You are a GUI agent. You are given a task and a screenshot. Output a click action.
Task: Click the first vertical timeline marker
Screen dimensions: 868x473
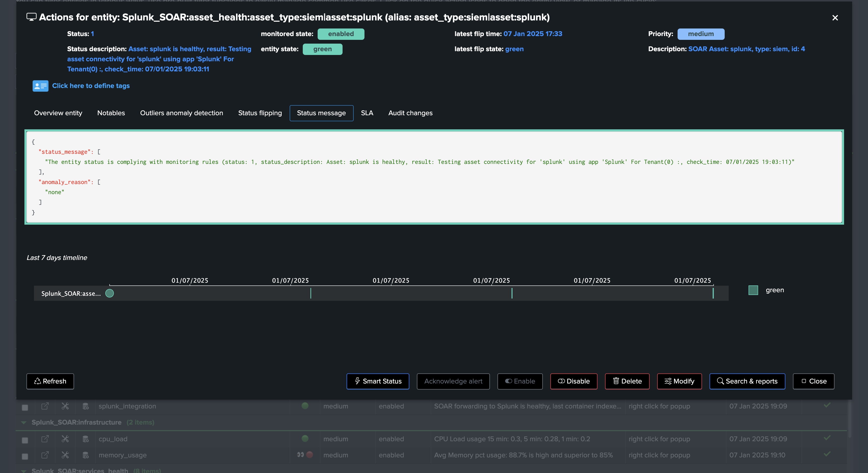coord(310,293)
